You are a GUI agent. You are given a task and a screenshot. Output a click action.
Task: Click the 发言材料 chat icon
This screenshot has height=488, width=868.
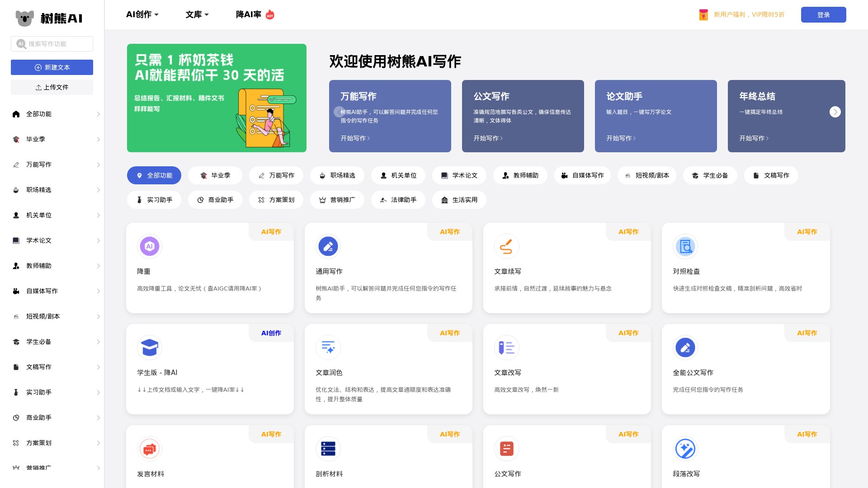pos(150,449)
